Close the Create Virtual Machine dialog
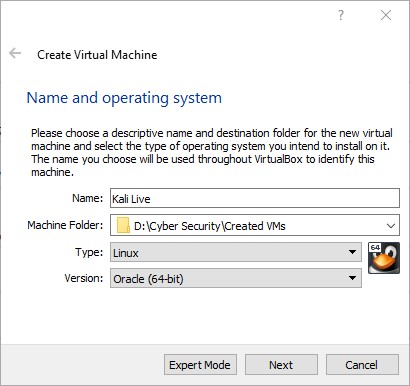This screenshot has width=410, height=386. (386, 15)
